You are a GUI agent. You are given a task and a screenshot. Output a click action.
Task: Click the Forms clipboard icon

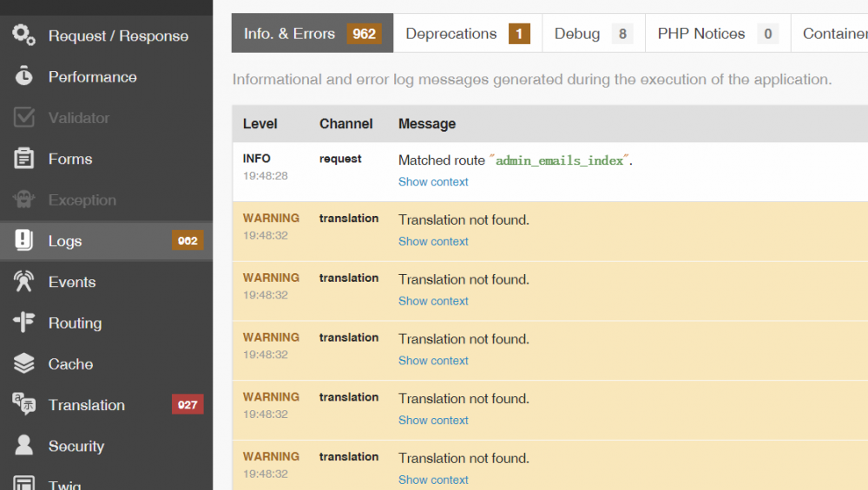tap(23, 158)
